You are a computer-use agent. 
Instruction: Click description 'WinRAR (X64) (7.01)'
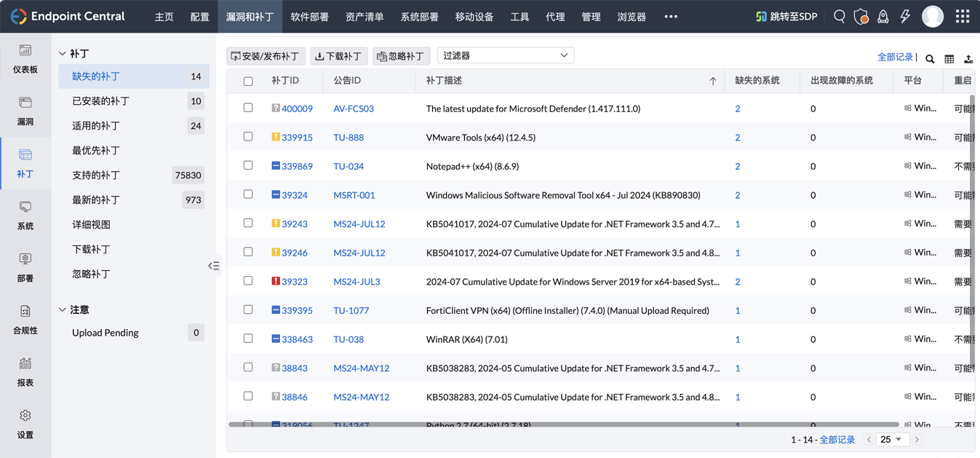coord(467,339)
